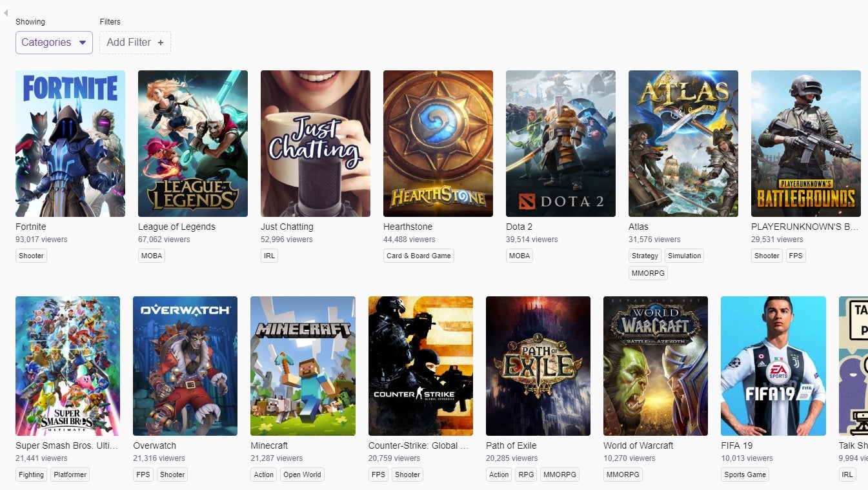Open the FIFA 19 cover art
Viewport: 868px width, 490px height.
[x=773, y=366]
